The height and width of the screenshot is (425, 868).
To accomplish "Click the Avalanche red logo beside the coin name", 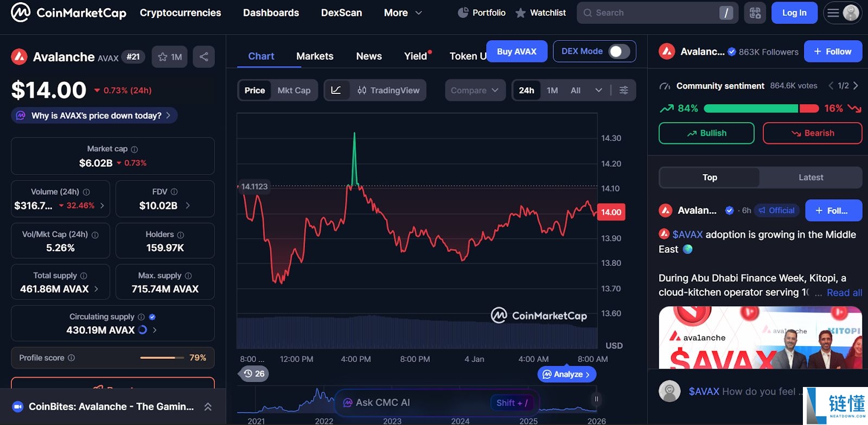I will [20, 56].
